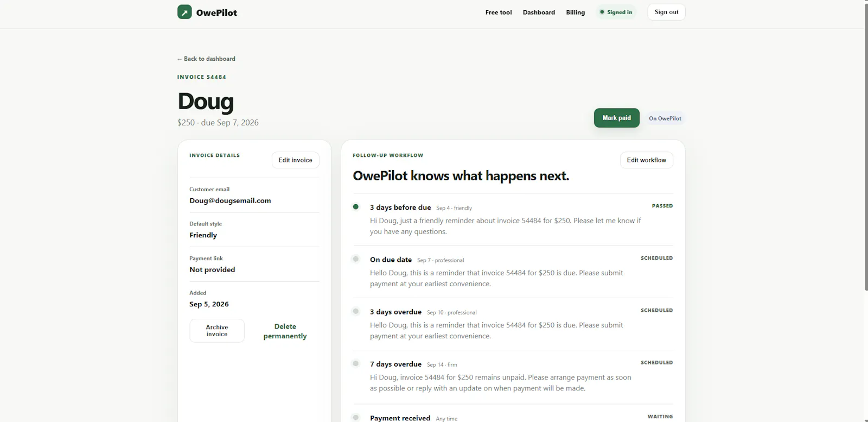Click the Signed in status badge
Image resolution: width=868 pixels, height=422 pixels.
pos(616,12)
